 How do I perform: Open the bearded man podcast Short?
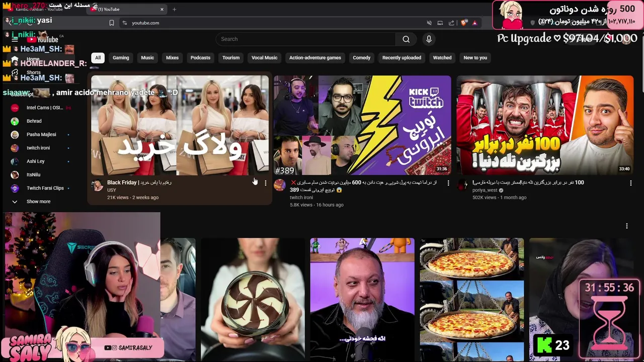[362, 300]
